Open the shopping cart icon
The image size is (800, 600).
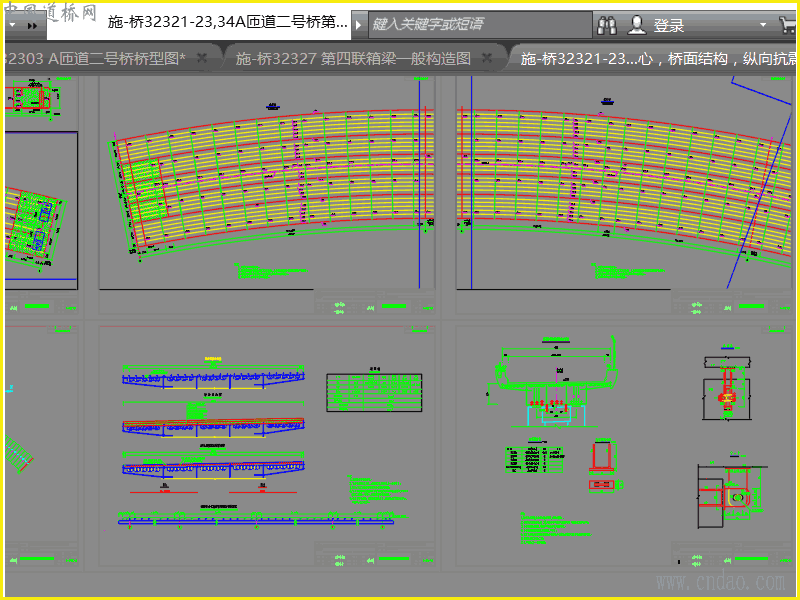789,24
